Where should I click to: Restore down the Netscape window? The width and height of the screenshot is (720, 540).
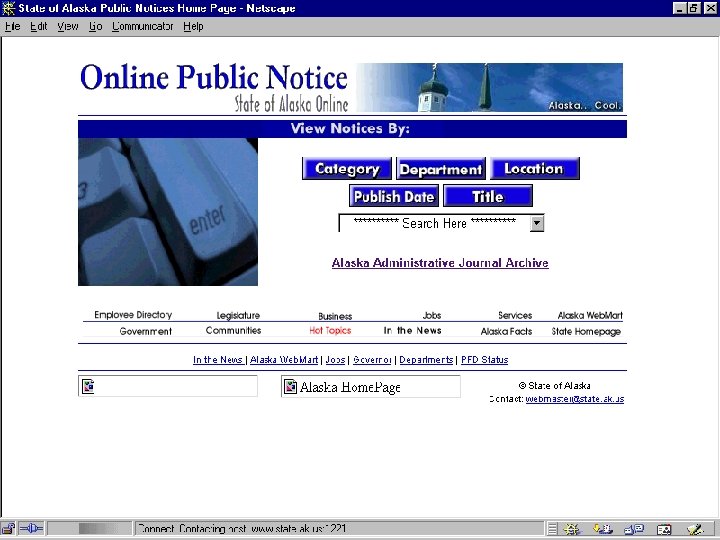click(694, 8)
